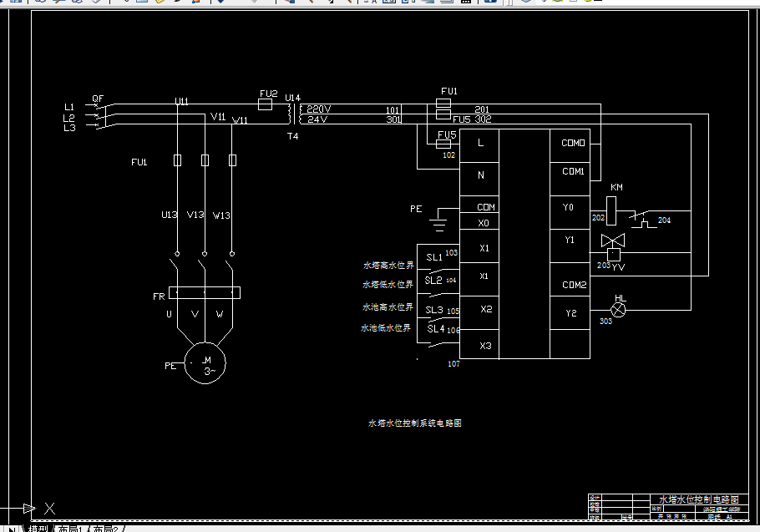Click the PLC X0 terminal
The width and height of the screenshot is (760, 532).
tap(479, 222)
